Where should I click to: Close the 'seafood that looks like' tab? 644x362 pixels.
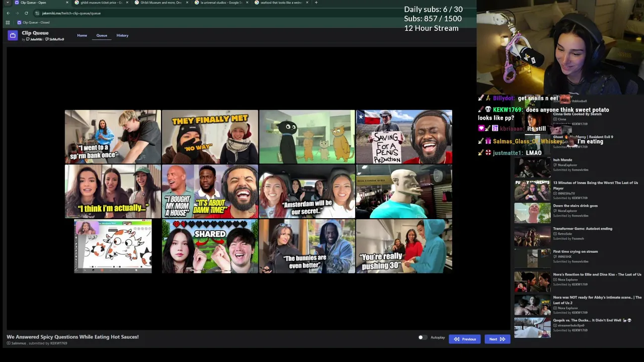pyautogui.click(x=307, y=3)
